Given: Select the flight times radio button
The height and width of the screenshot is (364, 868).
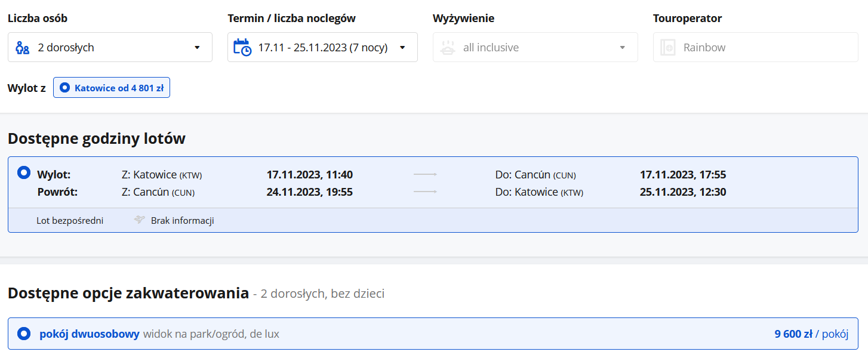Looking at the screenshot, I should (24, 173).
